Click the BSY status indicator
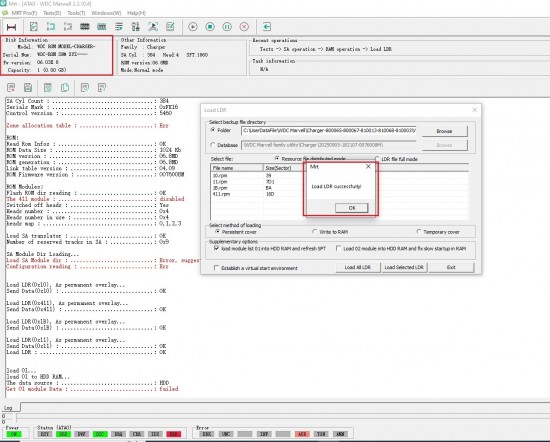 click(45, 434)
